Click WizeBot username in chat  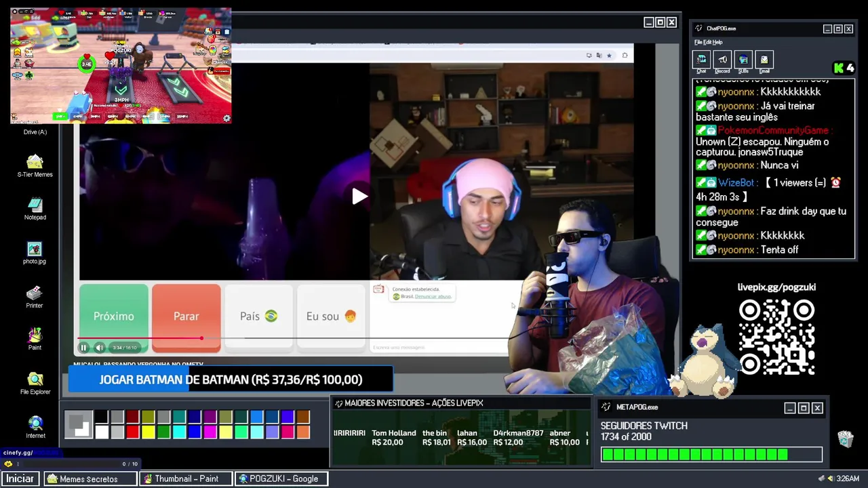tap(736, 183)
